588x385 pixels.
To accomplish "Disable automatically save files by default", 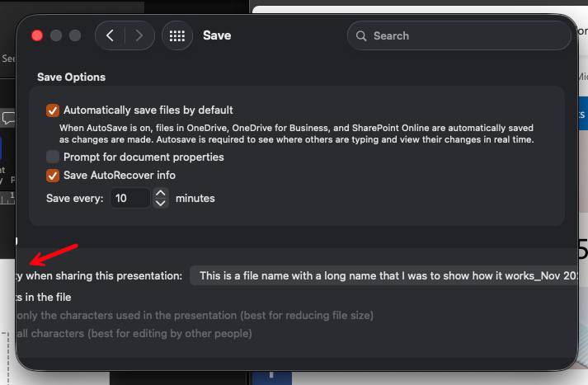I will (53, 110).
